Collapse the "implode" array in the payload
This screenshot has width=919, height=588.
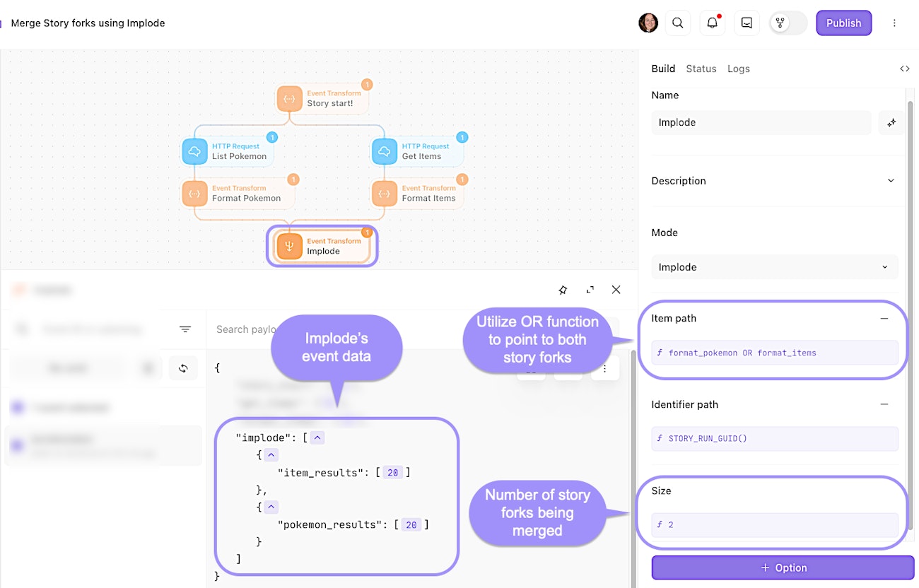tap(317, 438)
